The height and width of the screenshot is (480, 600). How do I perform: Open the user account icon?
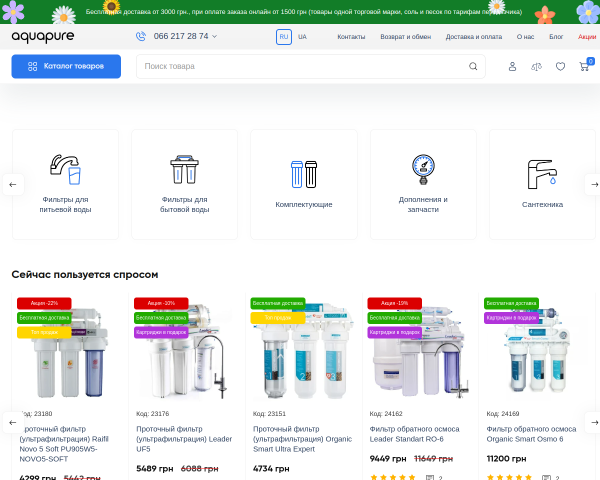512,67
